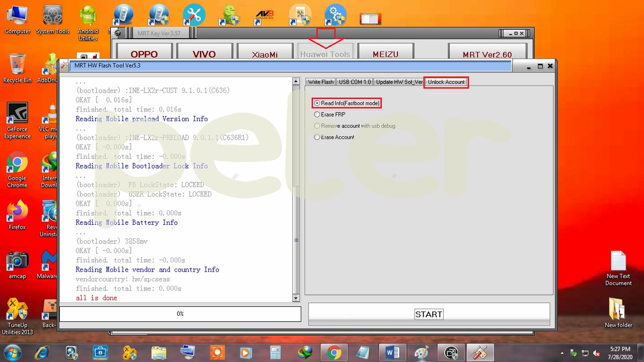This screenshot has width=644, height=362.
Task: Click 'vendorcountry: hw/spcseas' log line
Action: [x=123, y=279]
